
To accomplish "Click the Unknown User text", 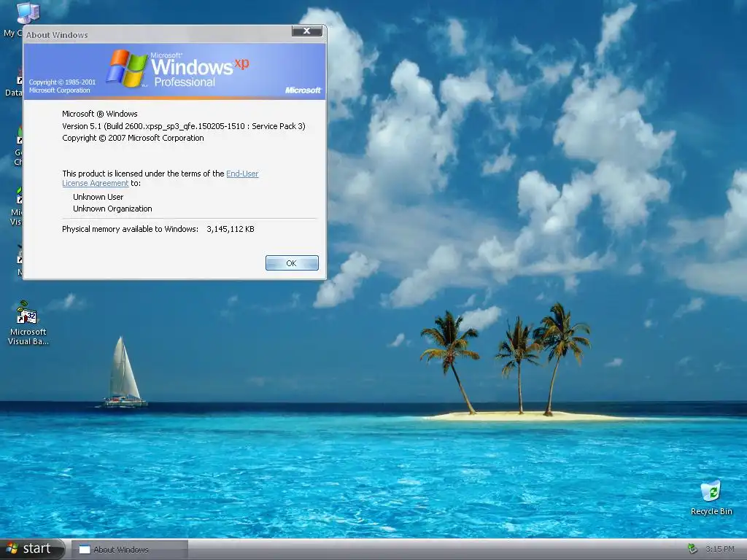I will 98,197.
